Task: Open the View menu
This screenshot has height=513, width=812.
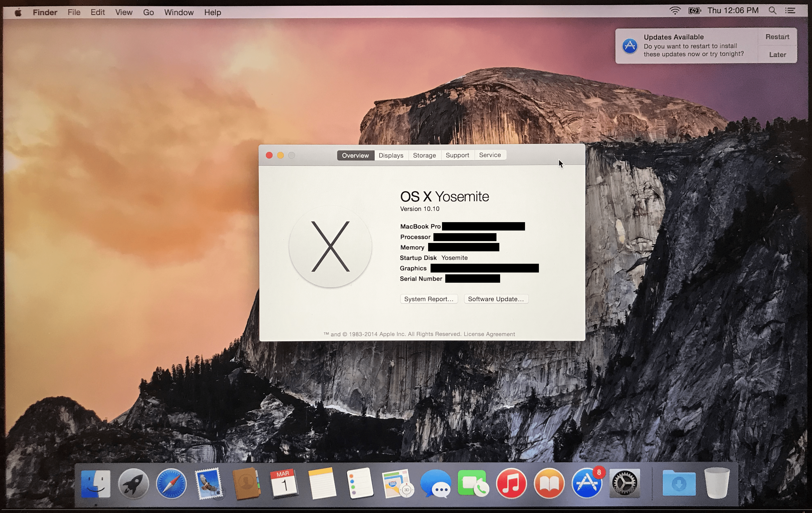Action: pyautogui.click(x=124, y=12)
